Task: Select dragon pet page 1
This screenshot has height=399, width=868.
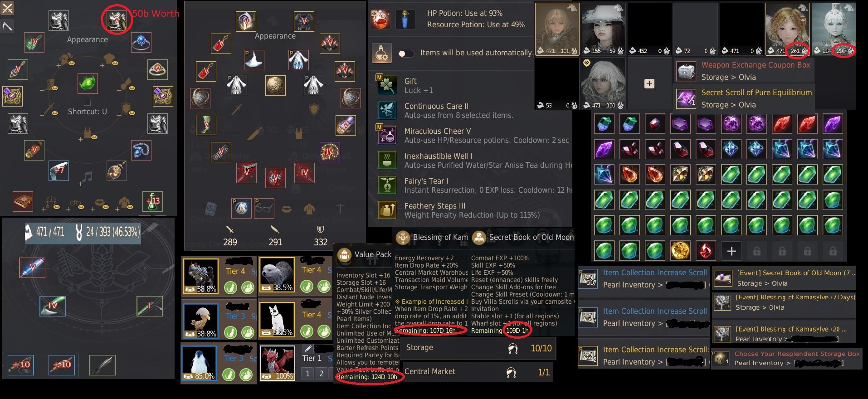Action: coord(307,374)
